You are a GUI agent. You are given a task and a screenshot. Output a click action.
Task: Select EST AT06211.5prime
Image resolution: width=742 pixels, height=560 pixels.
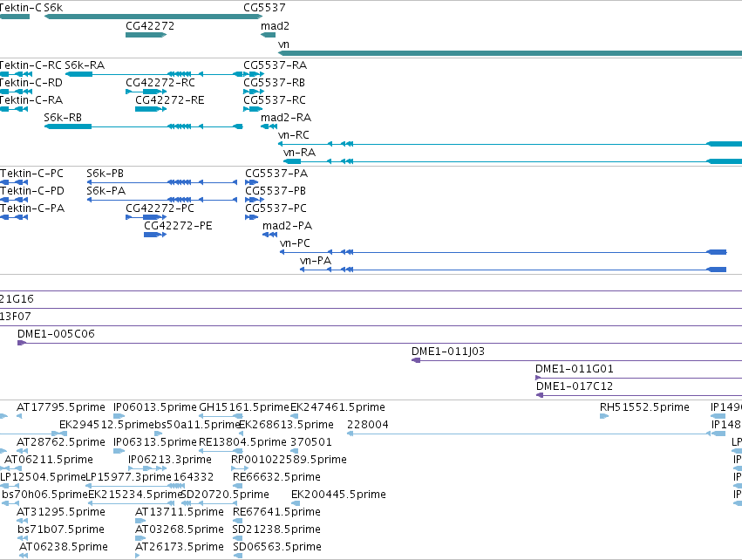point(49,460)
